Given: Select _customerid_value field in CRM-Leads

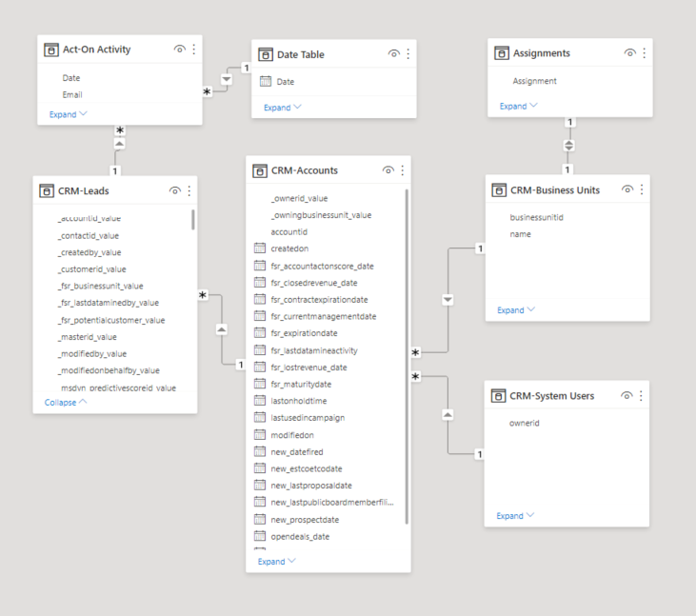Looking at the screenshot, I should click(x=92, y=268).
